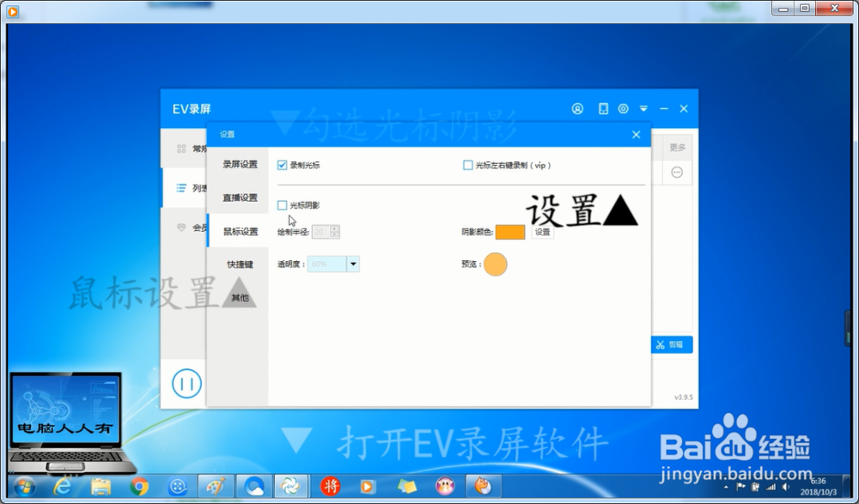This screenshot has height=504, width=859.
Task: Click the 绘制半径 value field
Action: click(320, 232)
